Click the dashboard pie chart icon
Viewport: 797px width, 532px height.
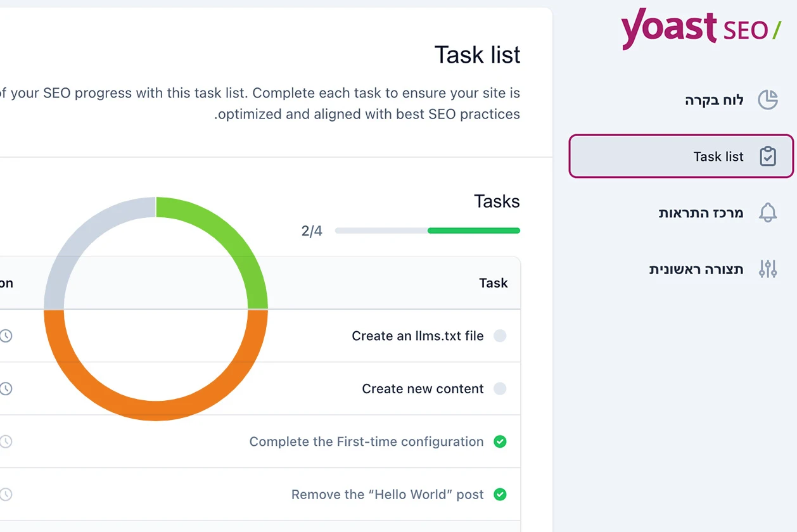pos(768,100)
